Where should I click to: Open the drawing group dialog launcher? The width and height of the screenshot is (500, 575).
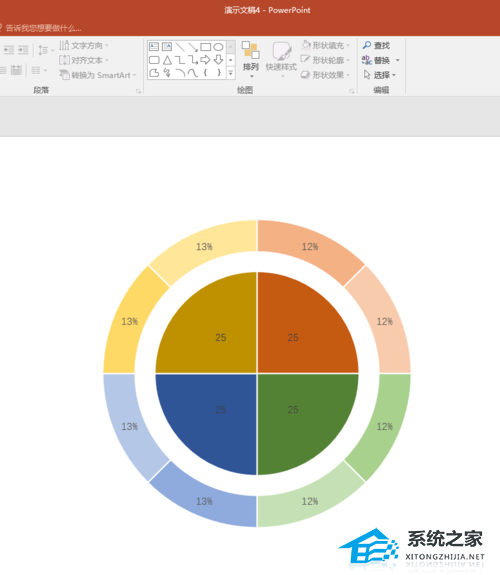tap(351, 91)
